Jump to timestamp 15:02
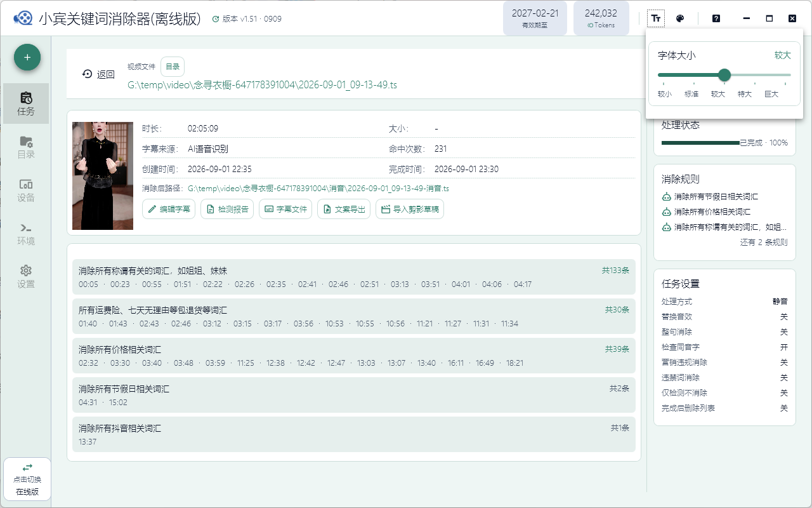This screenshot has height=508, width=812. point(118,403)
